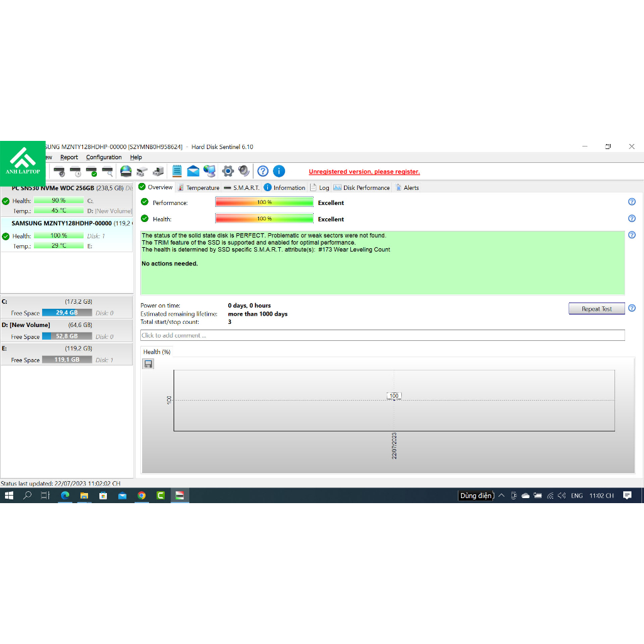Click the Unregistered version register link
This screenshot has height=644, width=644.
click(364, 172)
